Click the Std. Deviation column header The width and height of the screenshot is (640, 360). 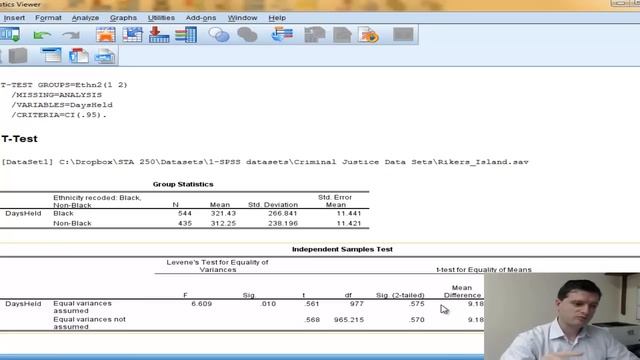(273, 205)
